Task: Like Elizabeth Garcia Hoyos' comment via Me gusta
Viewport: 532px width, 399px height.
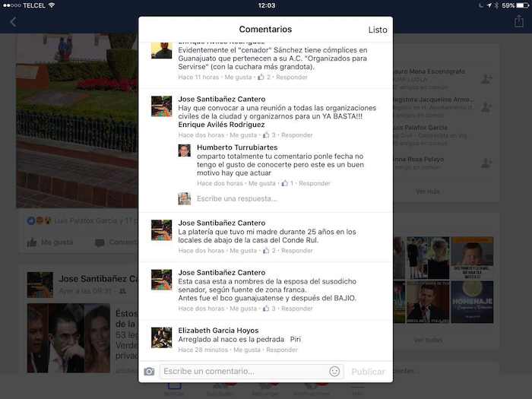Action: tap(247, 350)
